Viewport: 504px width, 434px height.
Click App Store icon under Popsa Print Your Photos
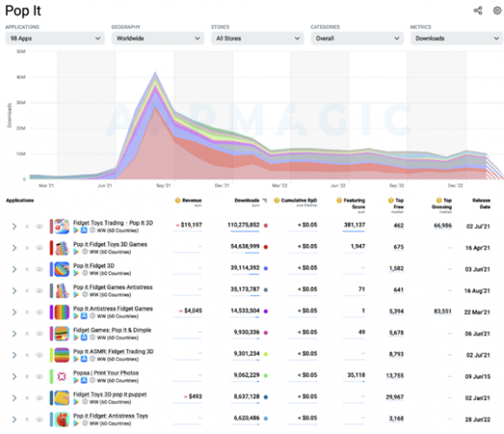(x=84, y=380)
